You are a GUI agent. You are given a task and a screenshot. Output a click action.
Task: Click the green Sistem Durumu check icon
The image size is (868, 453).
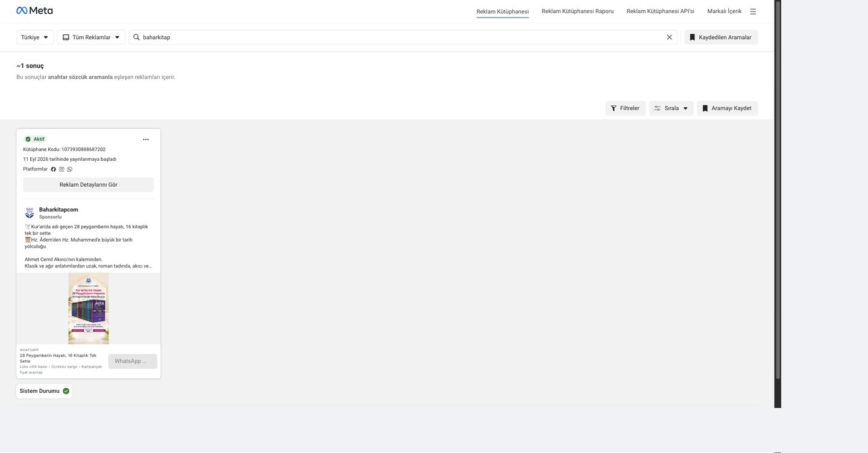pyautogui.click(x=66, y=391)
